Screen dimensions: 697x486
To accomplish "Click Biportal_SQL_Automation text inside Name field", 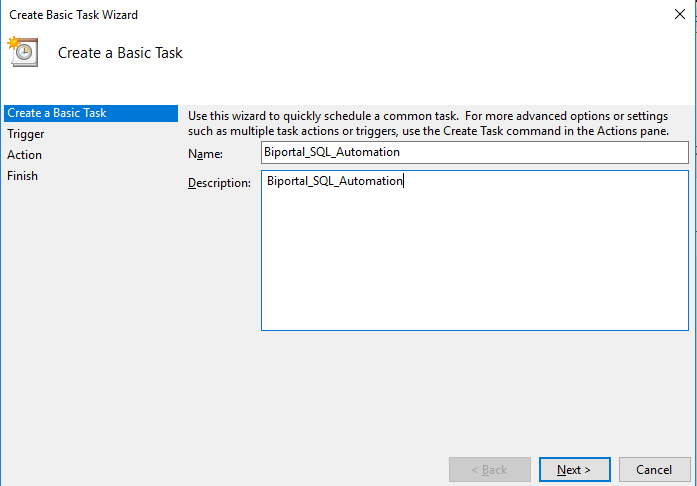I will 333,152.
